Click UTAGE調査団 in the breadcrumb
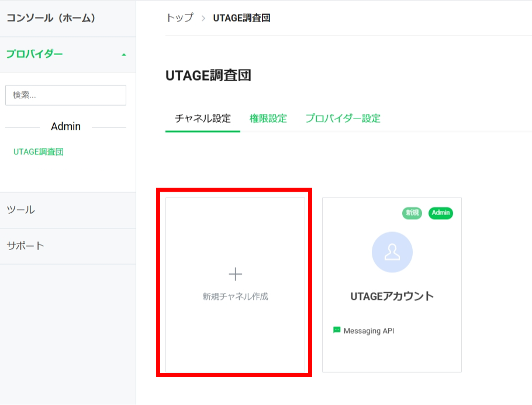 click(x=241, y=18)
